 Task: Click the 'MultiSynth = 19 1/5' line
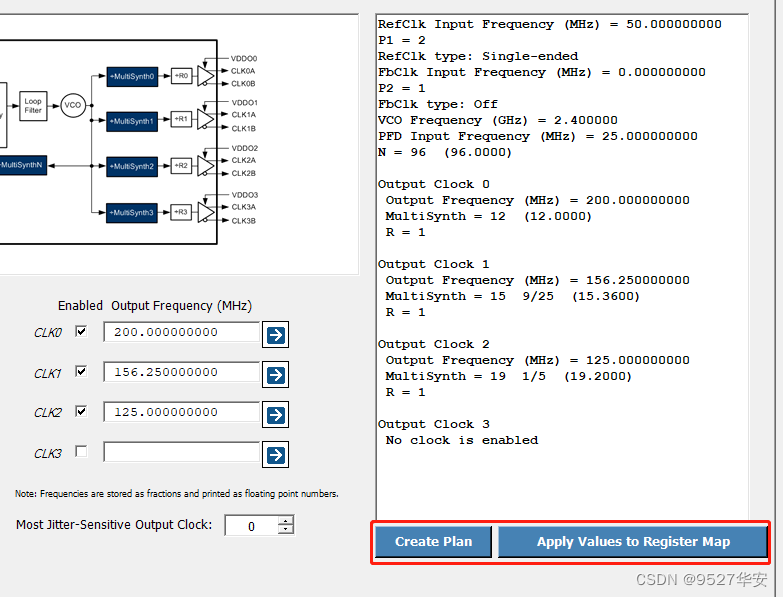pos(508,376)
